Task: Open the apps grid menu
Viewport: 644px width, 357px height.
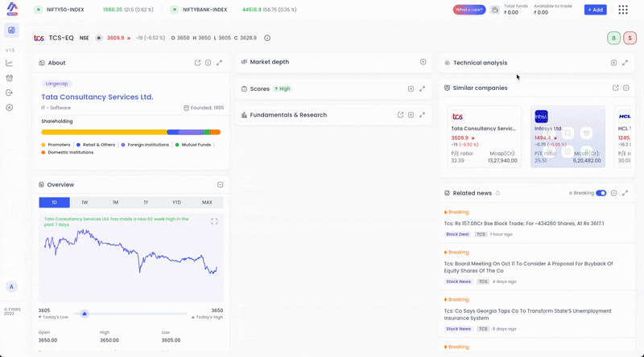Action: 623,10
